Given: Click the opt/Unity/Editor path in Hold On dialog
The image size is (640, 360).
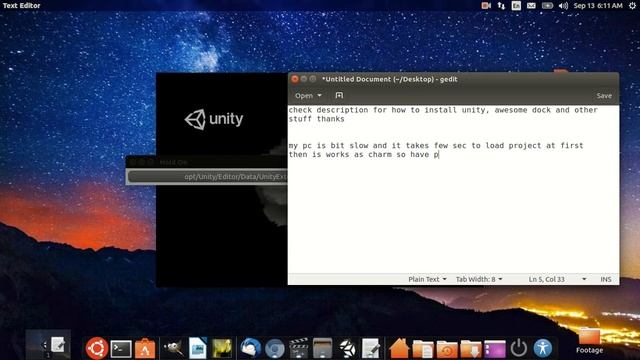Looking at the screenshot, I should [236, 177].
